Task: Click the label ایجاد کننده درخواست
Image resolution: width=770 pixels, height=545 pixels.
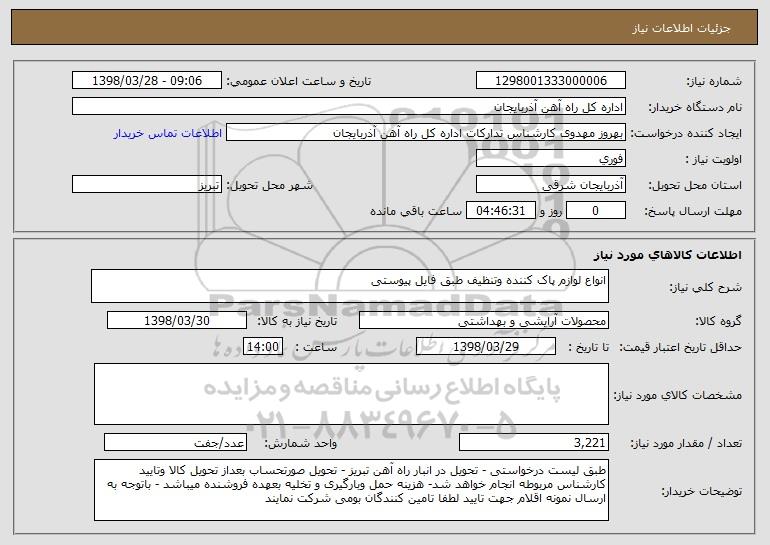Action: pos(686,134)
